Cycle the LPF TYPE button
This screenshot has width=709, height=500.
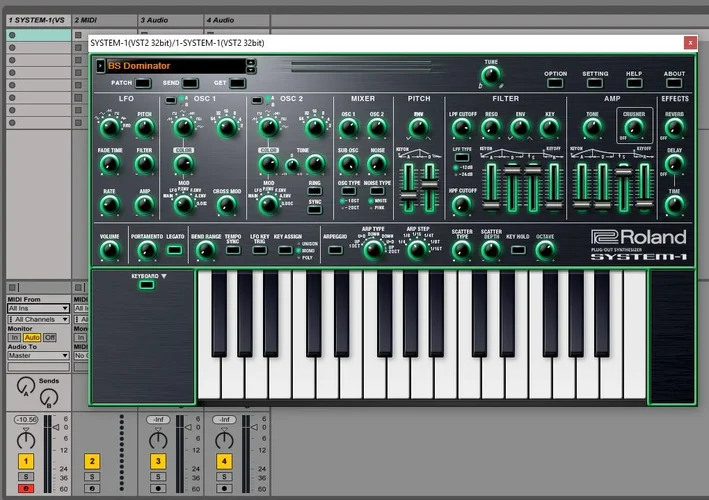coord(462,157)
